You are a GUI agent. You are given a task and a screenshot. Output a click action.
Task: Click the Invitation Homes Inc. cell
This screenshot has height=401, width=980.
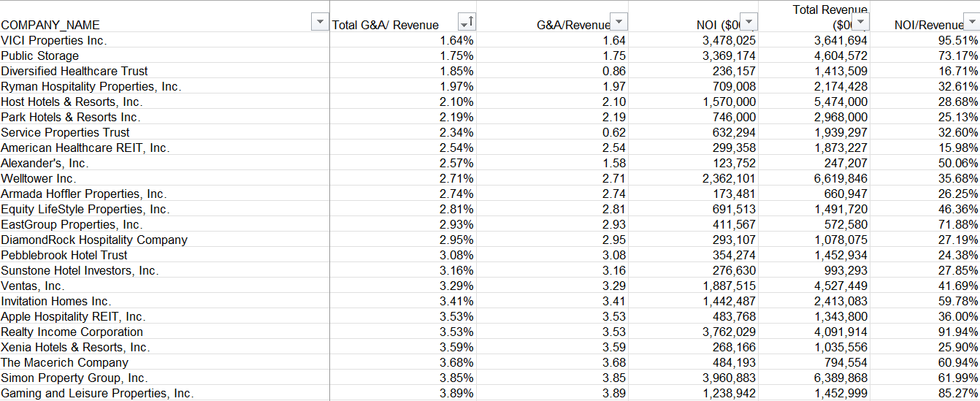(56, 301)
